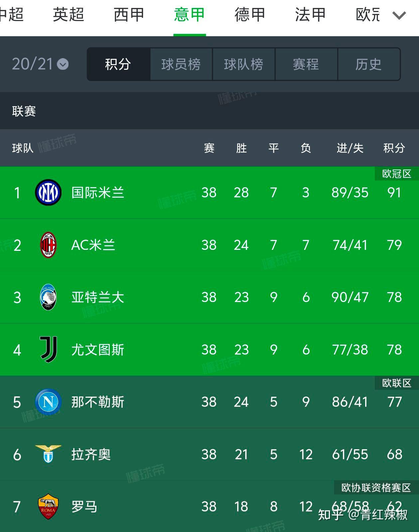Viewport: 419px width, 532px height.
Task: Select the 积分 standings segment
Action: tap(118, 64)
